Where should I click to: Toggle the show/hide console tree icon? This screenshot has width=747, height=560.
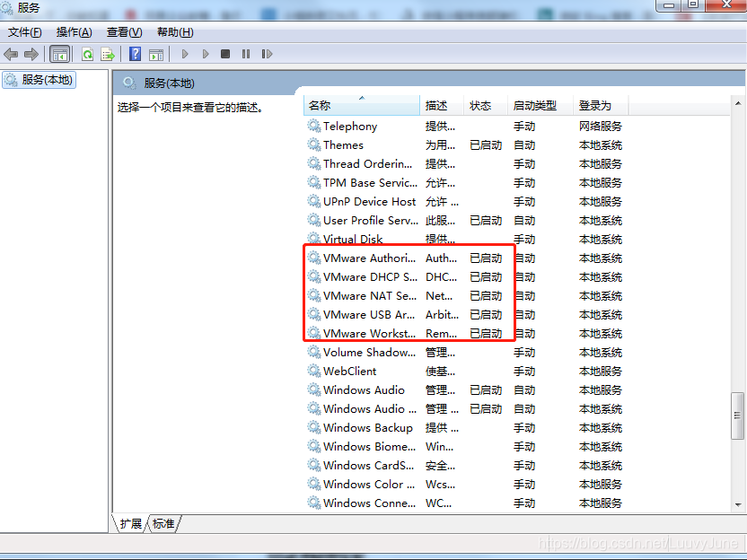[60, 54]
